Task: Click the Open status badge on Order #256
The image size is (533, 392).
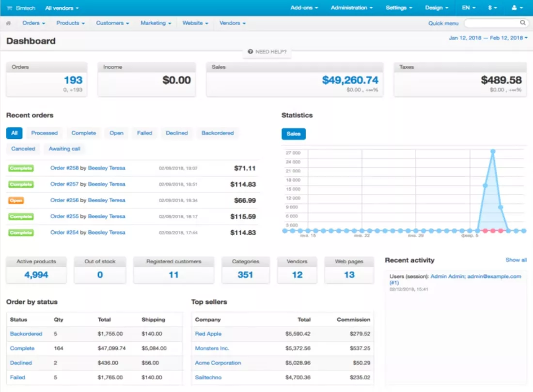Action: click(16, 200)
